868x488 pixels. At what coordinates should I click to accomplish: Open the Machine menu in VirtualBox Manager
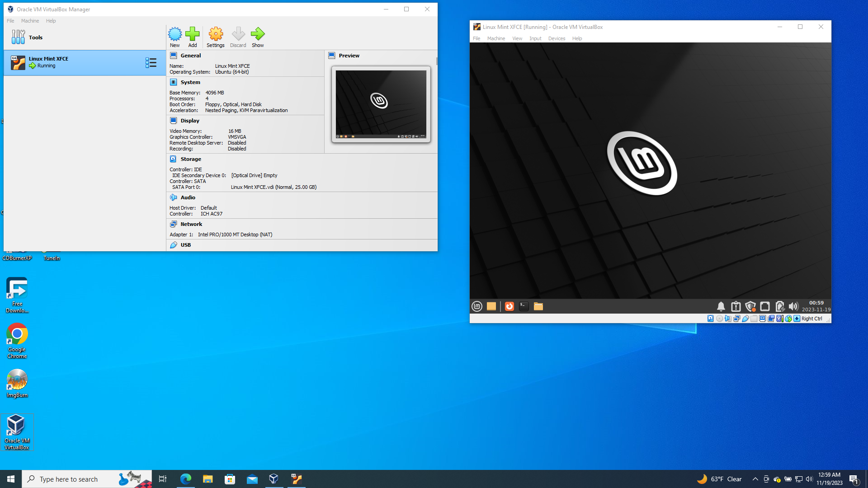pyautogui.click(x=30, y=21)
